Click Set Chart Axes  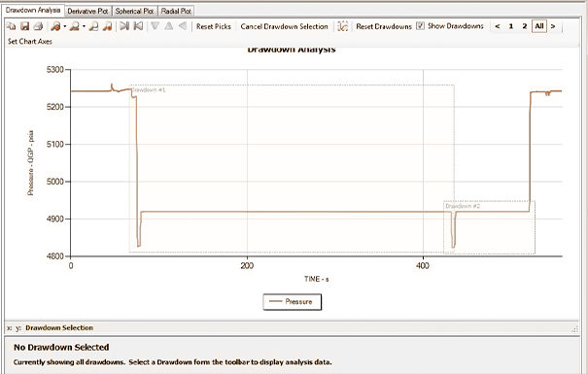[x=30, y=41]
